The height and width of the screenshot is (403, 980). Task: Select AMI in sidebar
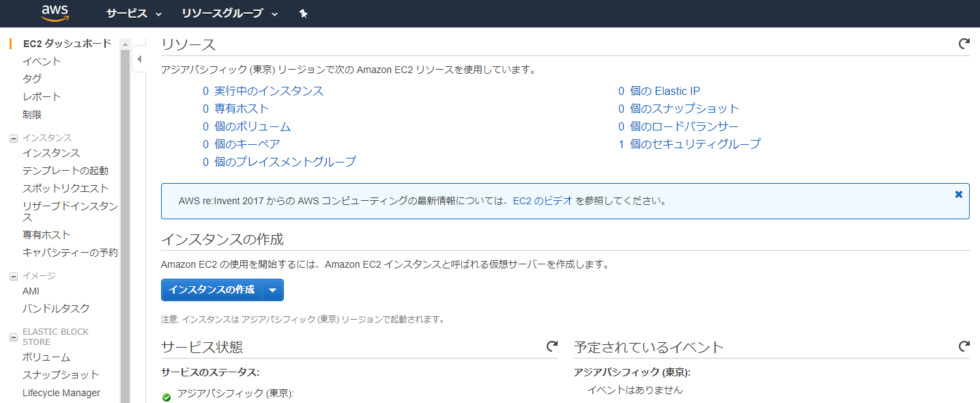31,291
